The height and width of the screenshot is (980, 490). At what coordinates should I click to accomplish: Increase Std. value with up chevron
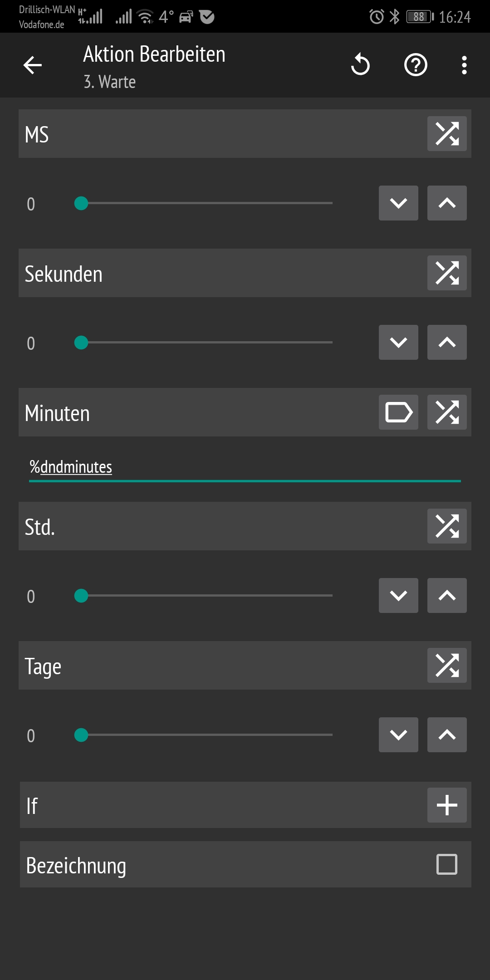click(x=447, y=596)
